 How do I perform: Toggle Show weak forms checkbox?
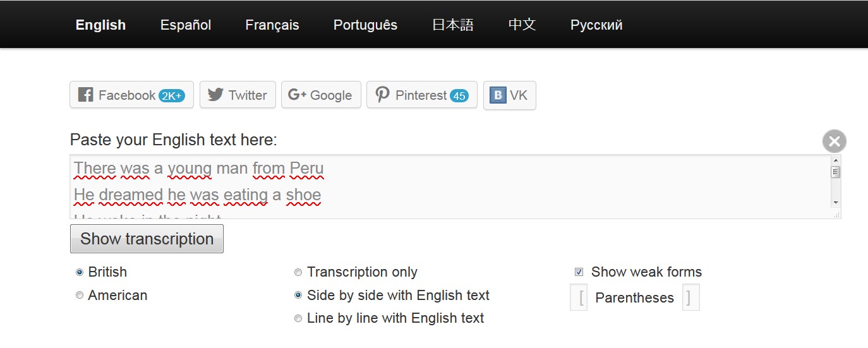pos(579,272)
